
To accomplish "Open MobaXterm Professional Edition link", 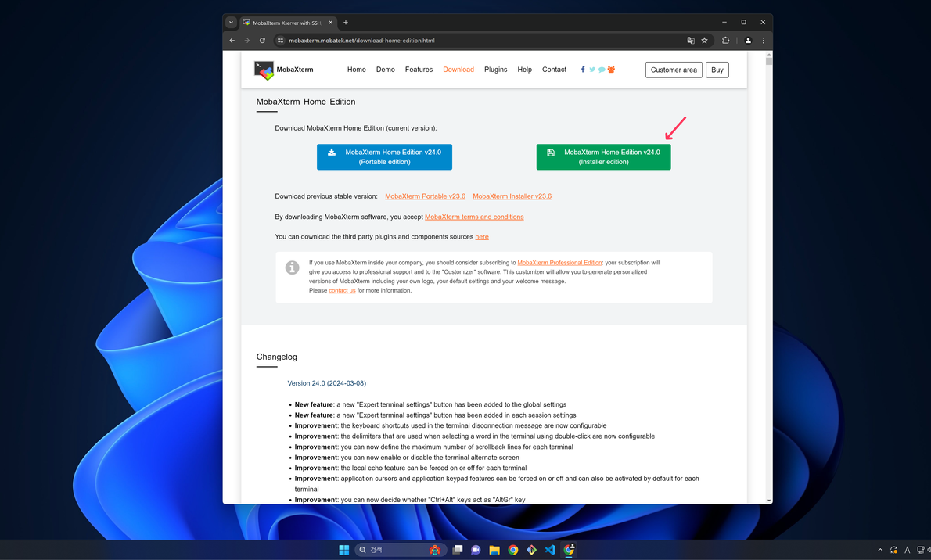I will 560,263.
